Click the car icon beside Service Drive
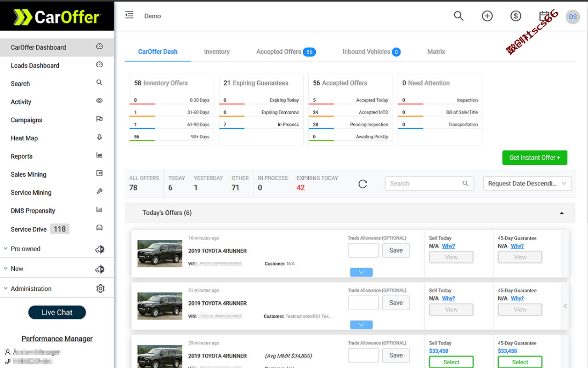This screenshot has width=588, height=368. 99,228
